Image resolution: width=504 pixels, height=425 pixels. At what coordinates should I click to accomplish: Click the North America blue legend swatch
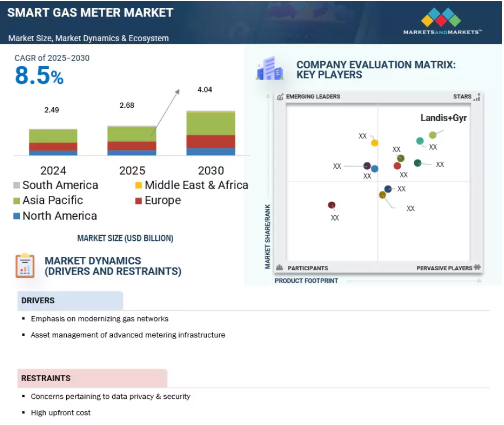pyautogui.click(x=17, y=216)
